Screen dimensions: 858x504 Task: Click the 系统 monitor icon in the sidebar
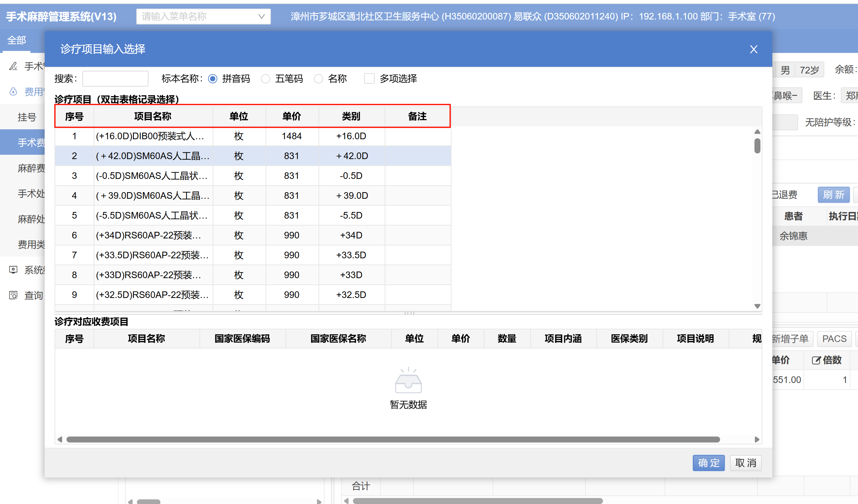coord(13,270)
